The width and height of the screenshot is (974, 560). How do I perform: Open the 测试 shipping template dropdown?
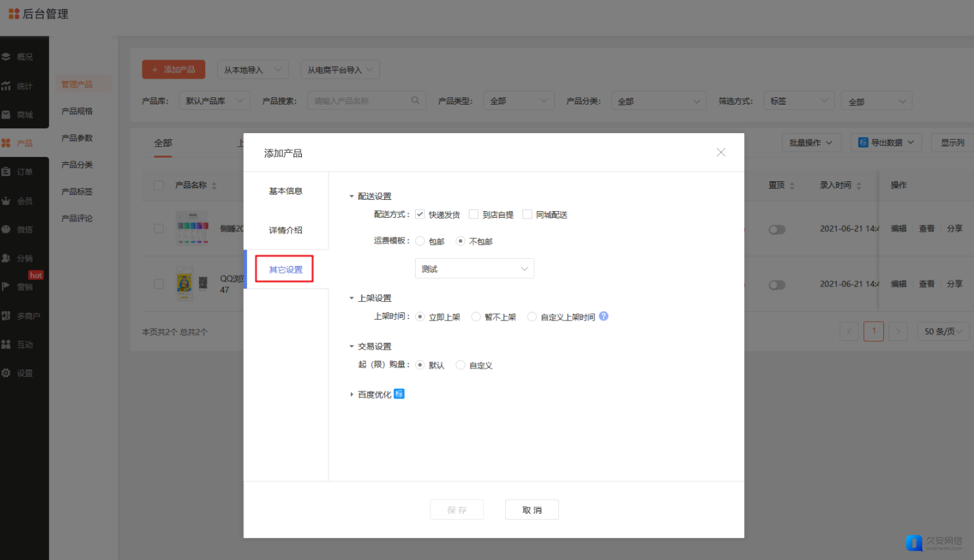474,269
